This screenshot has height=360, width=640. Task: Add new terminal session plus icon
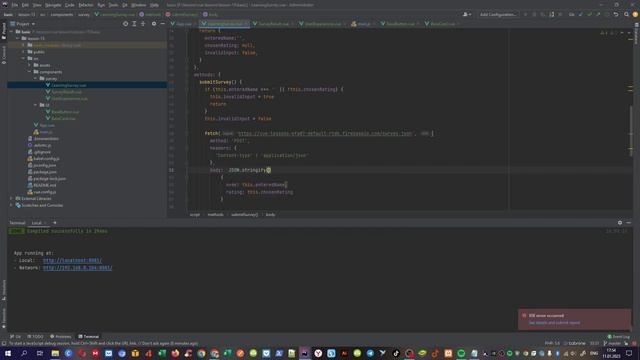[55, 223]
